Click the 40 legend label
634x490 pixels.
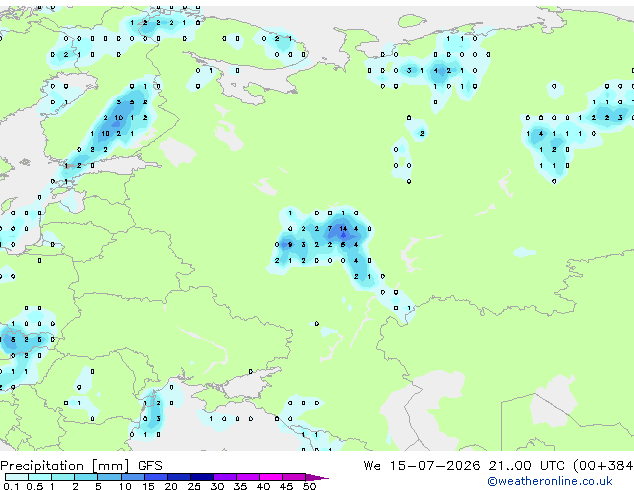click(x=263, y=486)
